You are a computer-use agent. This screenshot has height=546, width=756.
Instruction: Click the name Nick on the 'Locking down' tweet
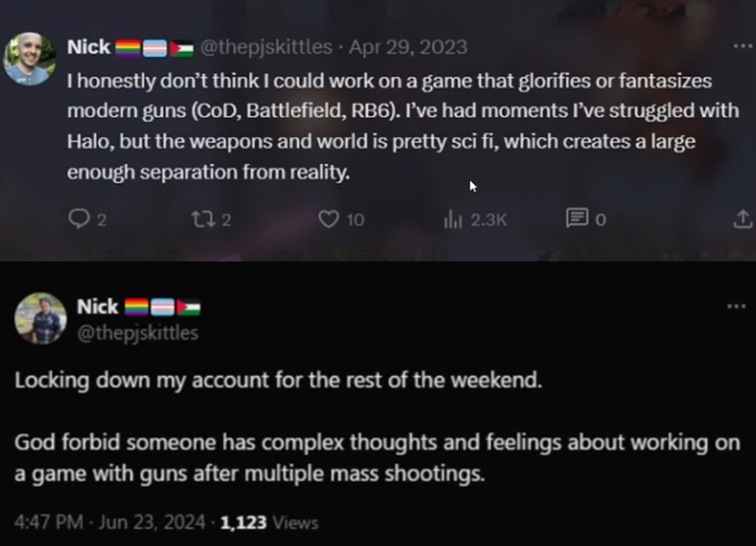tap(97, 306)
